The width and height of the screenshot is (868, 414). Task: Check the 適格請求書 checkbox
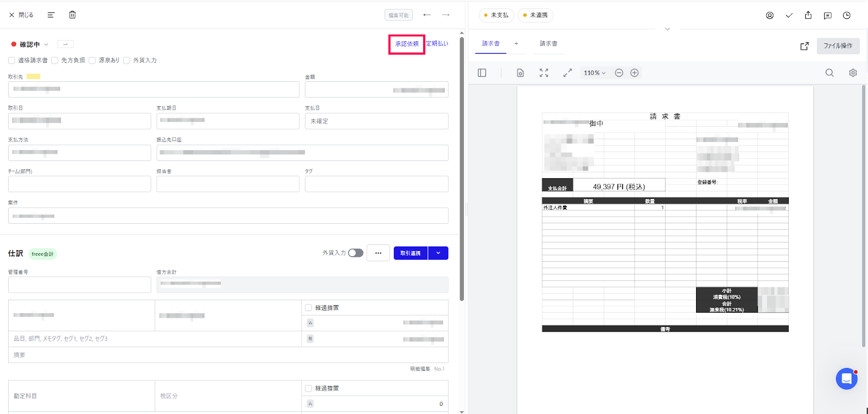(x=11, y=60)
